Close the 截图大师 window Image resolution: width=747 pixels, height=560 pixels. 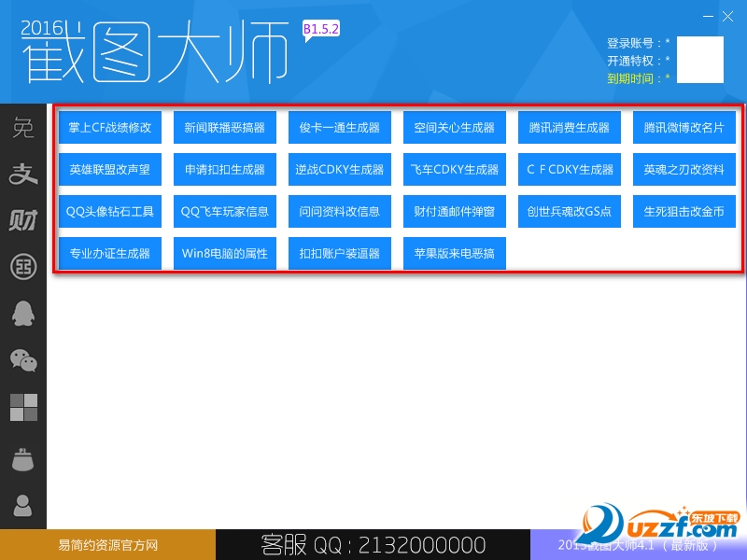pyautogui.click(x=727, y=16)
